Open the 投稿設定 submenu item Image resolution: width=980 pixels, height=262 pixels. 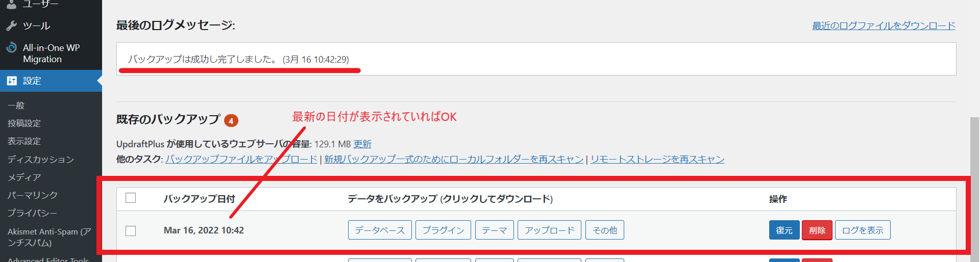tap(24, 123)
